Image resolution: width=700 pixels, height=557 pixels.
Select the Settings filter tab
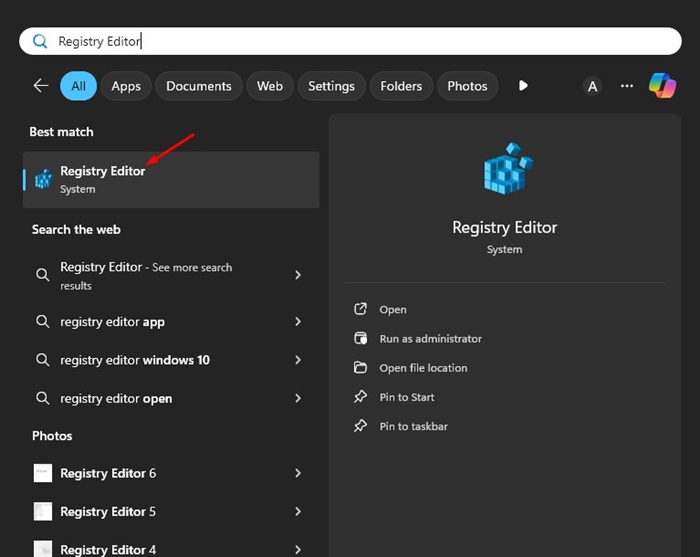point(331,86)
